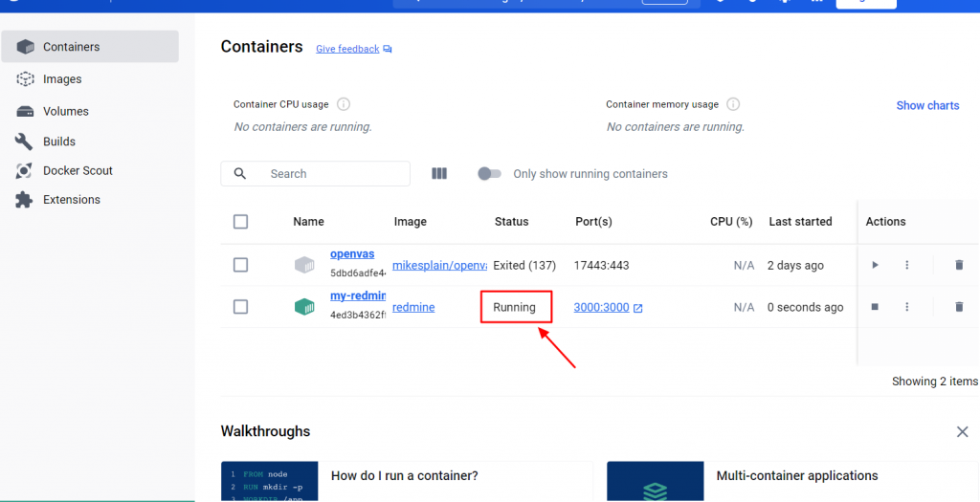Viewport: 980px width, 502px height.
Task: Sort by the Image column header
Action: pyautogui.click(x=410, y=222)
